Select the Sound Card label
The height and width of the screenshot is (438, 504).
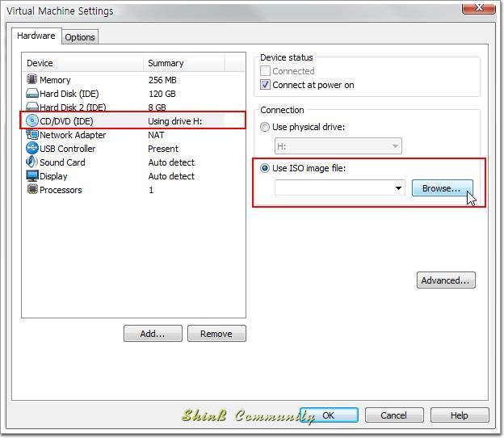pos(62,162)
